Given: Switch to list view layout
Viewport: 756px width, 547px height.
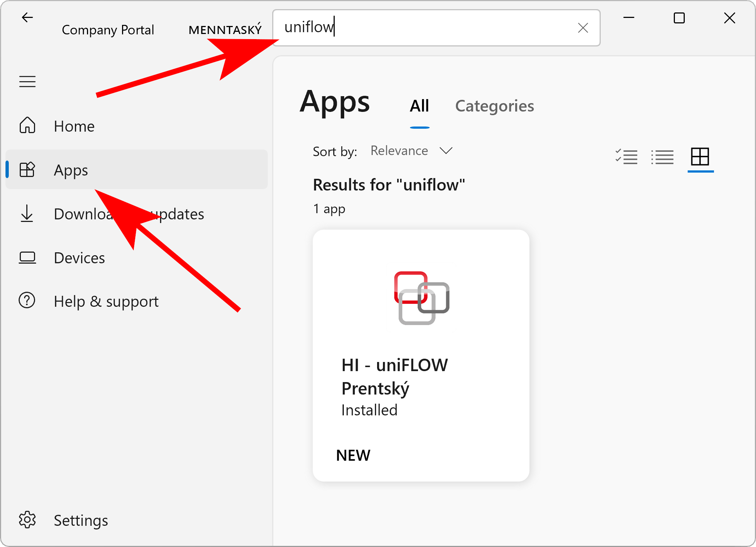Looking at the screenshot, I should [x=662, y=157].
